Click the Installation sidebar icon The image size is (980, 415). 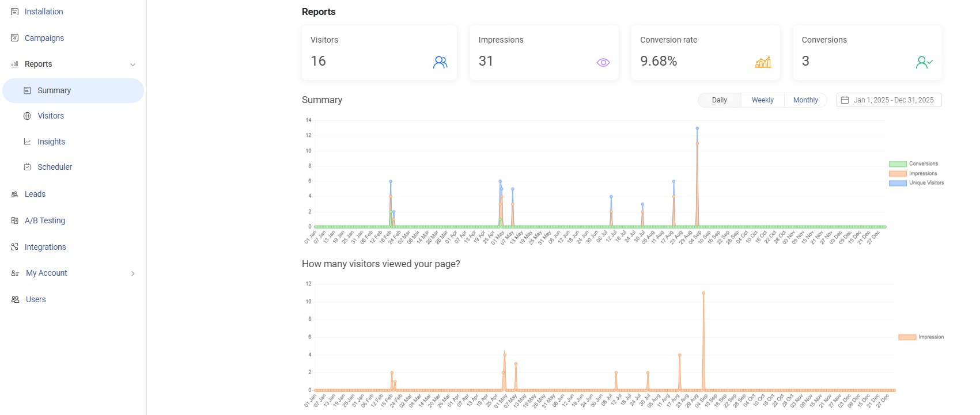15,12
